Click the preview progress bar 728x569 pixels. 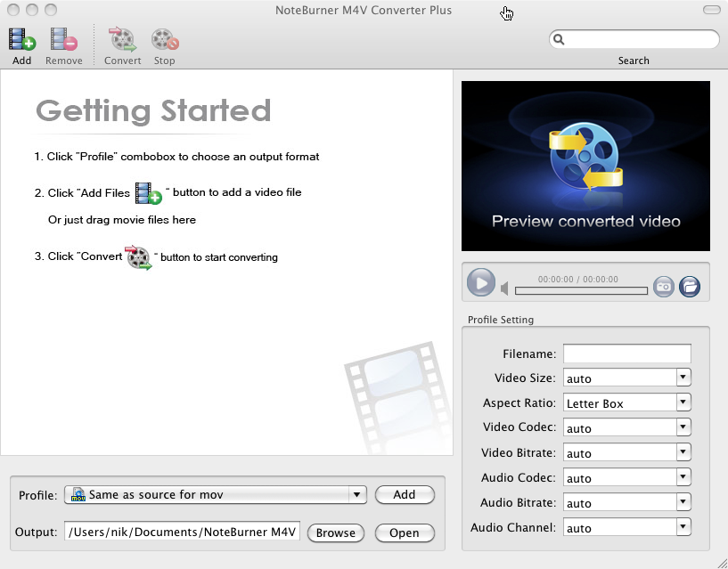[x=581, y=290]
